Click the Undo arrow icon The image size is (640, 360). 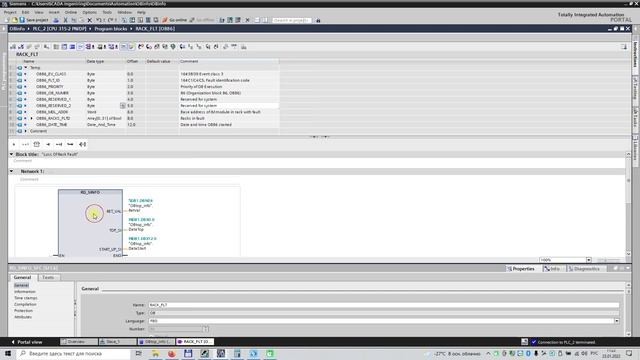click(x=99, y=20)
